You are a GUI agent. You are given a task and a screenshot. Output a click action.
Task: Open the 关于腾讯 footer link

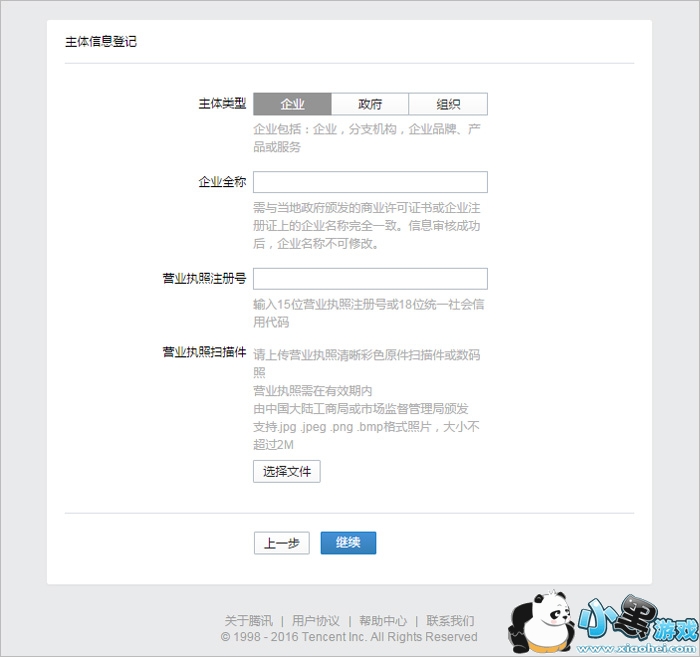(249, 620)
